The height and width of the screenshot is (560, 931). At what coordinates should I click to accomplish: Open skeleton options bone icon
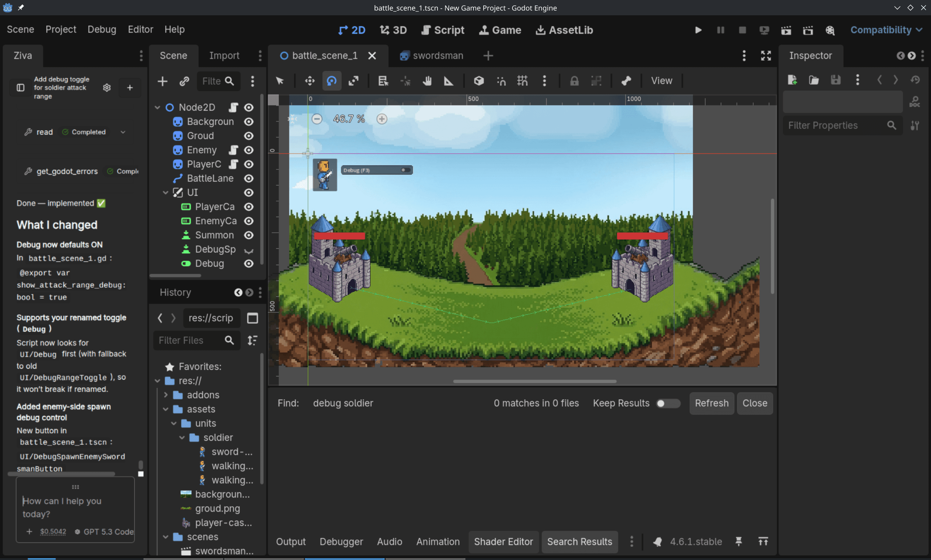627,81
